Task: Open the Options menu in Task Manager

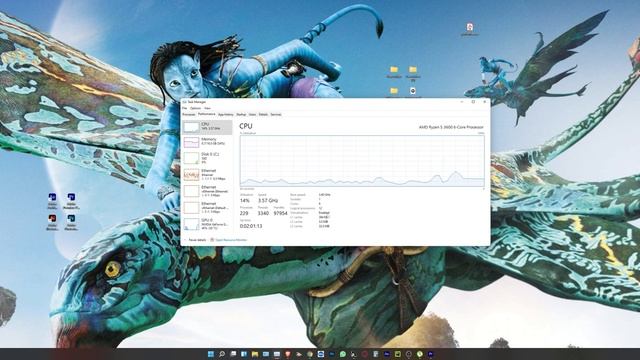Action: (x=196, y=108)
